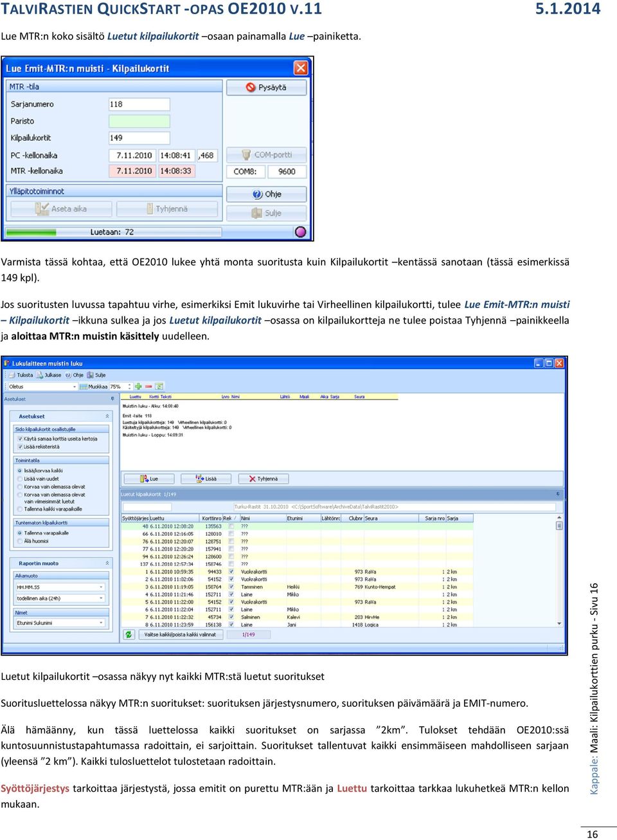
Task: Maximize the Lukulaitteen muistin luku window
Action: coord(549,363)
